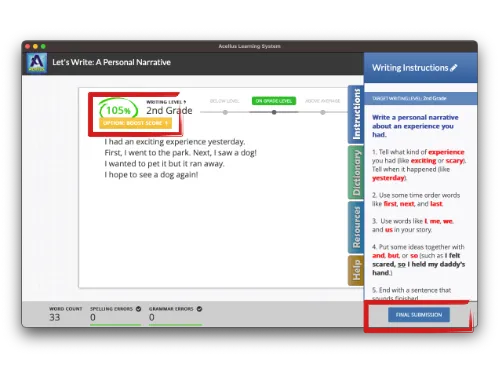The image size is (500, 379).
Task: Click the Option: Boost Score button
Action: (x=135, y=123)
